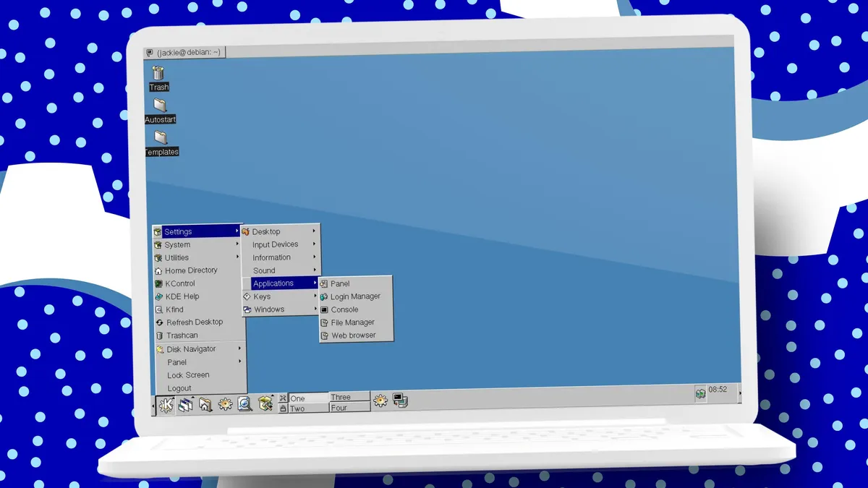
Task: Choose Refresh Desktop menu entry
Action: click(199, 322)
